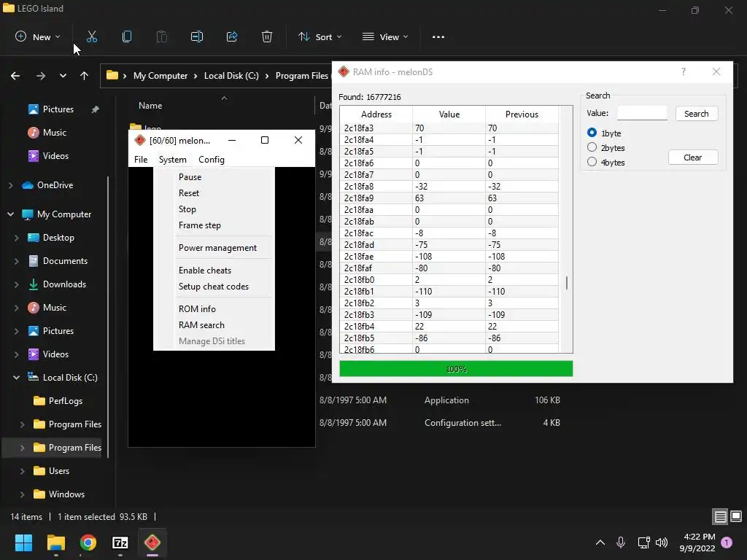This screenshot has width=747, height=560.
Task: Expand the Documents tree node
Action: 16,261
